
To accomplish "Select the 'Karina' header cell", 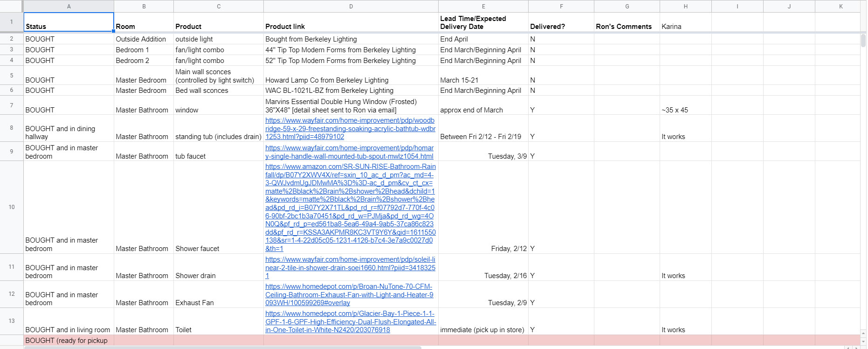I will click(686, 22).
